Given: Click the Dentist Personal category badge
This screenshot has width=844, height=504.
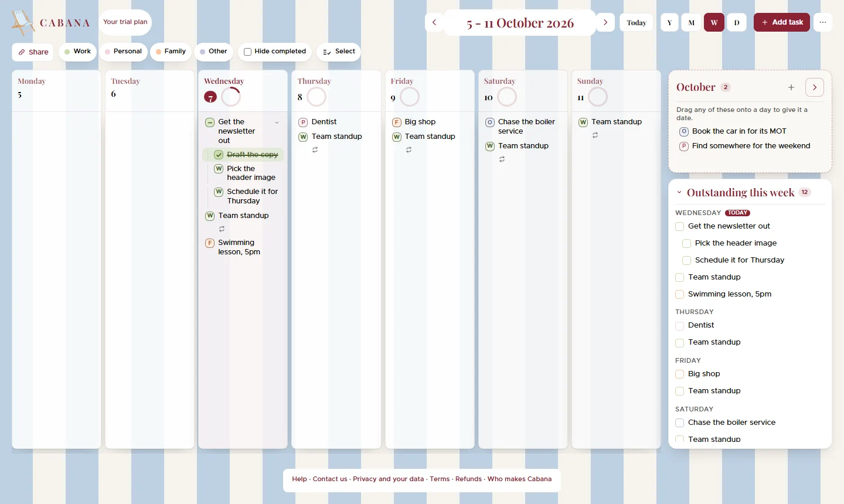Looking at the screenshot, I should point(303,122).
